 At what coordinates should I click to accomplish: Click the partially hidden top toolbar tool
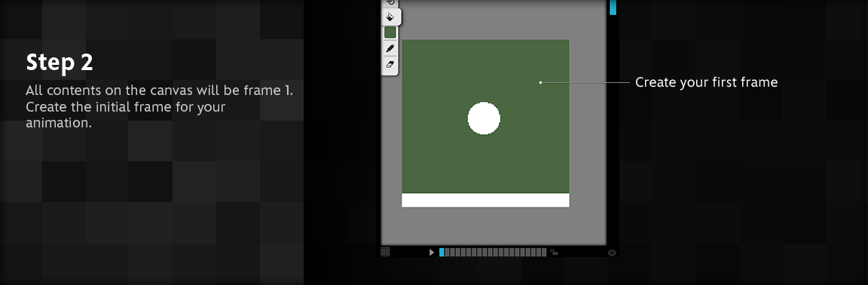390,3
